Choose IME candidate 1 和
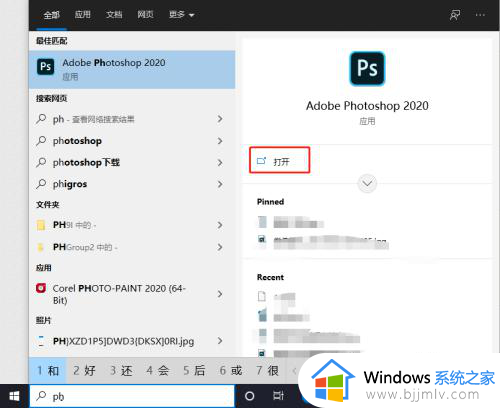The image size is (500, 408). tap(48, 370)
